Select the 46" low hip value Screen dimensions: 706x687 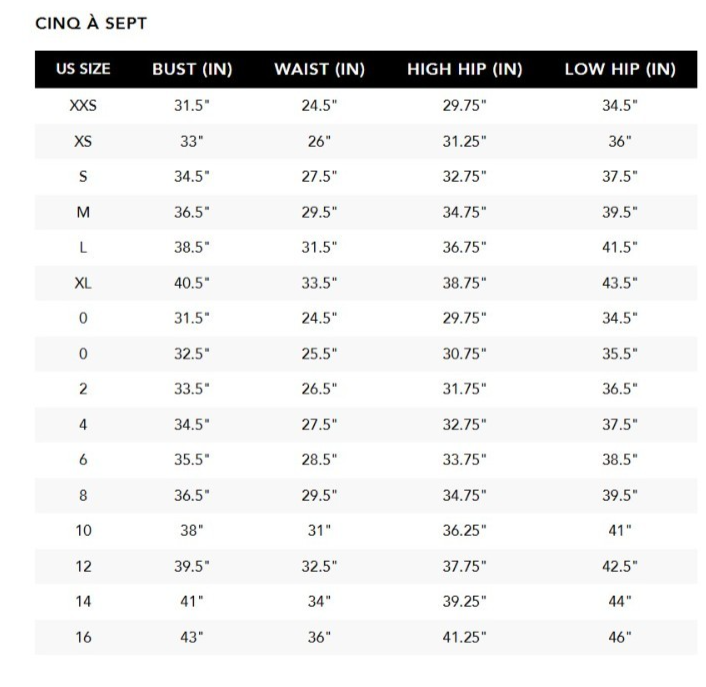[620, 637]
